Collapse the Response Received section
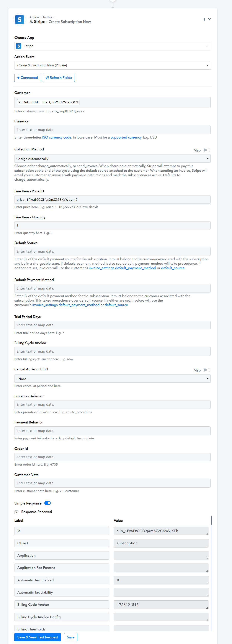The width and height of the screenshot is (232, 644). coord(16,512)
